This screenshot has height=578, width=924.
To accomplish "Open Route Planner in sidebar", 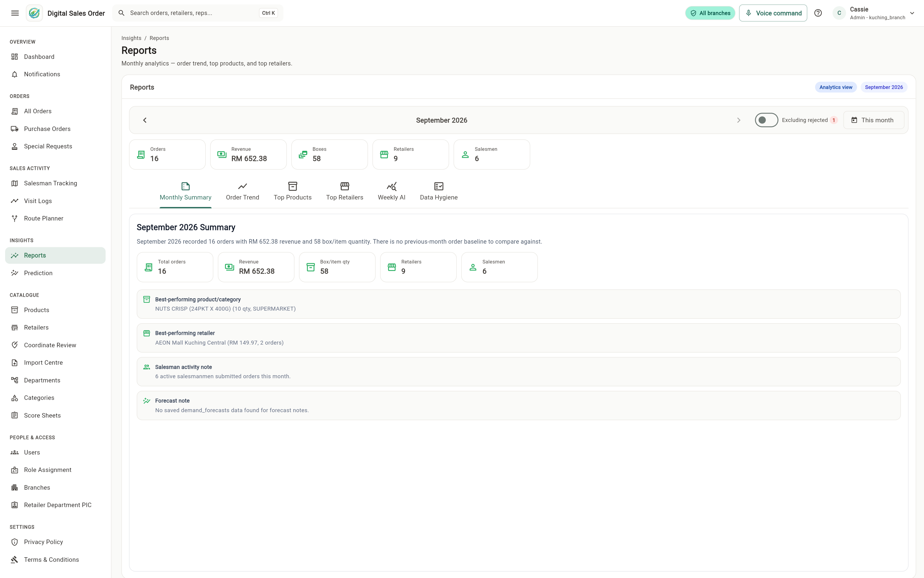I will (x=55, y=218).
